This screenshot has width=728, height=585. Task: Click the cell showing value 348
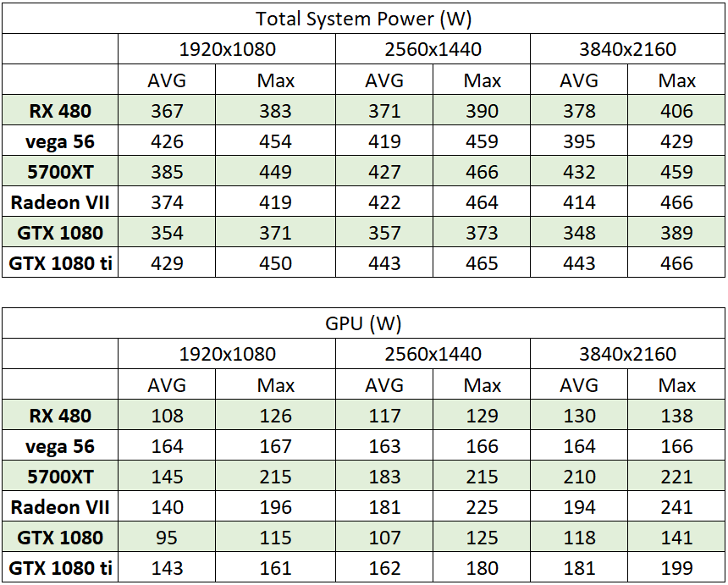579,232
